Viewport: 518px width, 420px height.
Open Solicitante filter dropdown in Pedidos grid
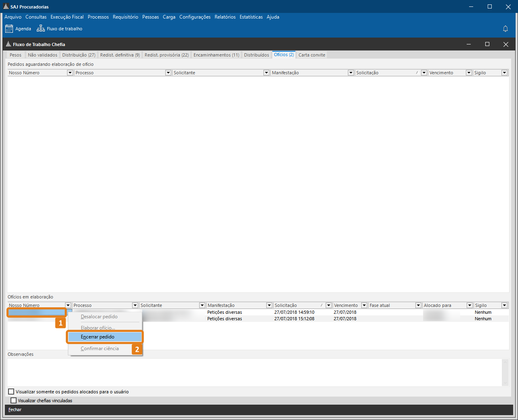pos(266,73)
